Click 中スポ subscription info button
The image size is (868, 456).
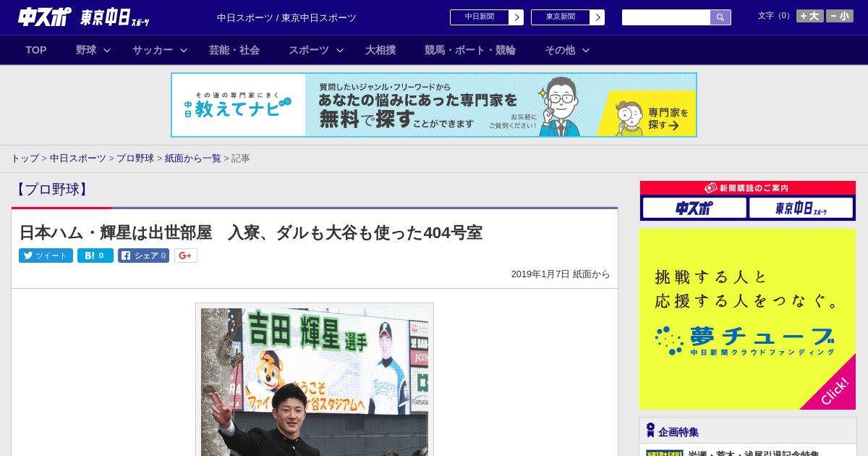coord(694,208)
